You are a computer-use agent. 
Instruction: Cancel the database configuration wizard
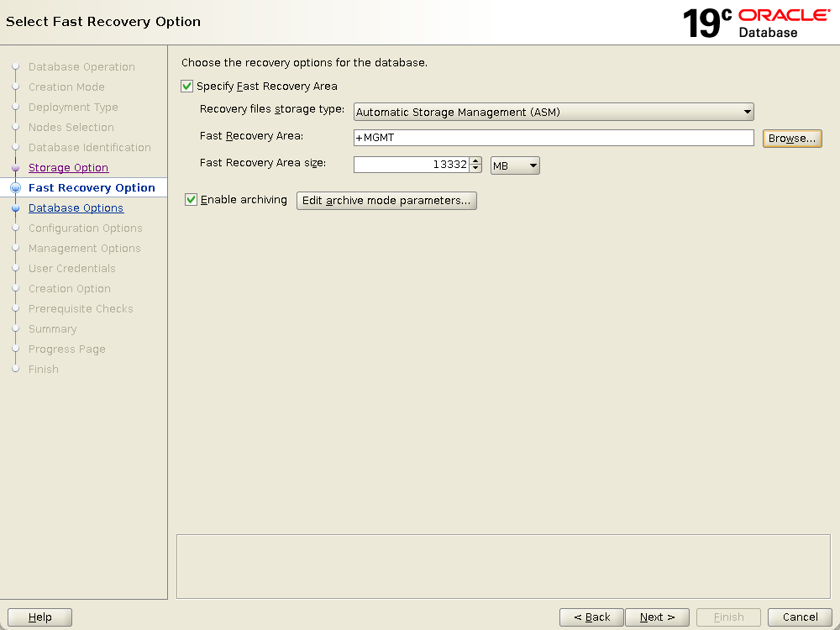click(800, 617)
